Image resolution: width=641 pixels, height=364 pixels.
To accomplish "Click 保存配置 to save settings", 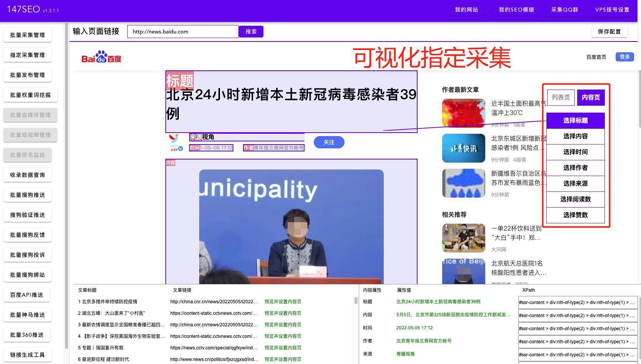I will coord(609,32).
